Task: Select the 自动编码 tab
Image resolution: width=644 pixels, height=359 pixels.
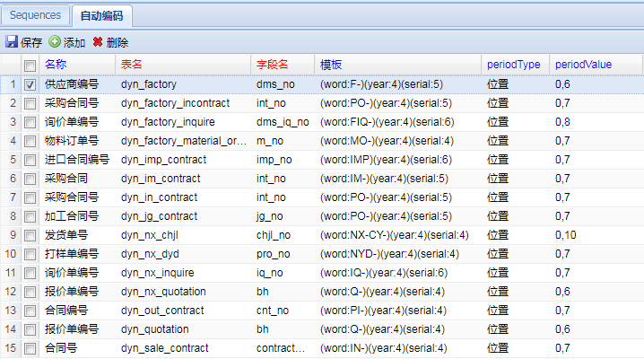Action: [103, 16]
